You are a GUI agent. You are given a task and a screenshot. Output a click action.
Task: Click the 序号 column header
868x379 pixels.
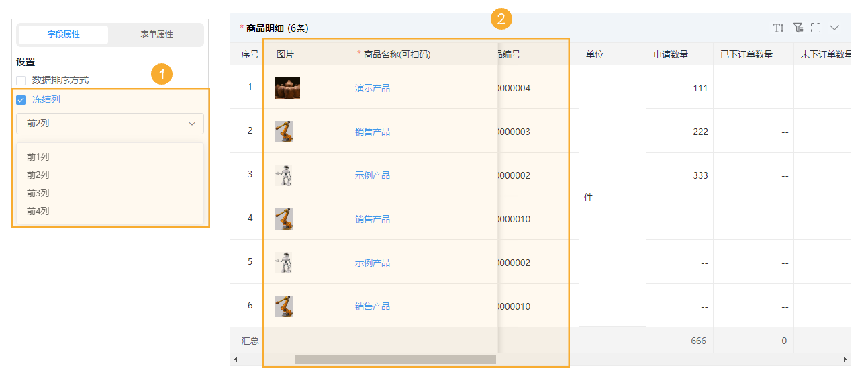coord(250,54)
